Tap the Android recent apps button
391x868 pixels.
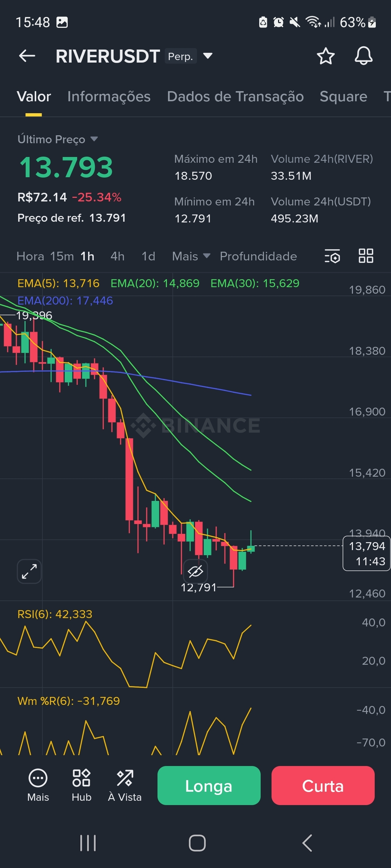(x=88, y=843)
